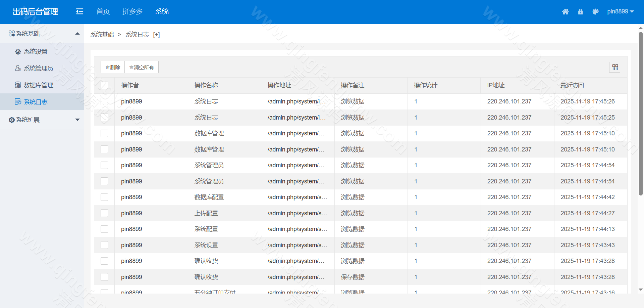Go to the 首页 top menu
The height and width of the screenshot is (308, 644).
(103, 12)
